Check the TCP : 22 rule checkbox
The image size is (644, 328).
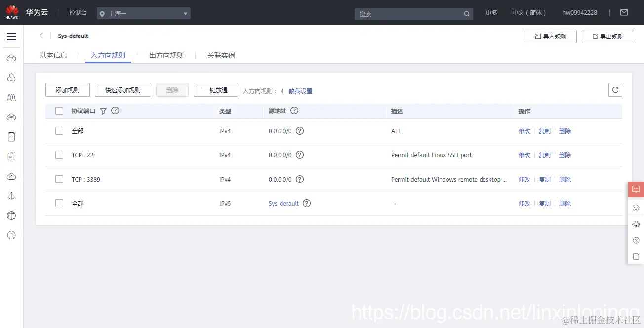(59, 155)
